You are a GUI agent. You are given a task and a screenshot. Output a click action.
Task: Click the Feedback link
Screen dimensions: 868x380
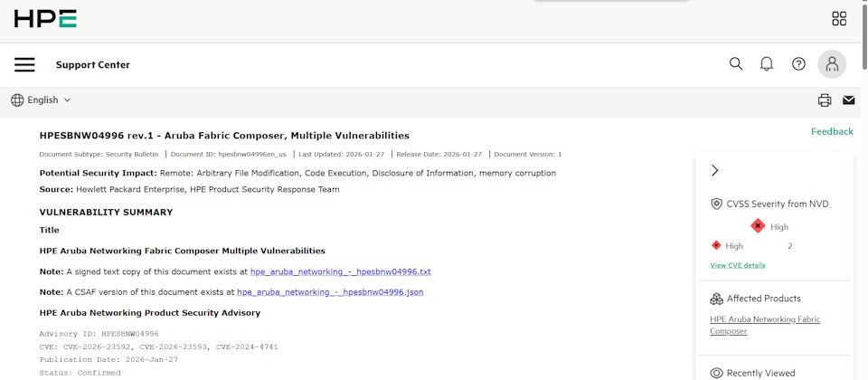[x=832, y=131]
